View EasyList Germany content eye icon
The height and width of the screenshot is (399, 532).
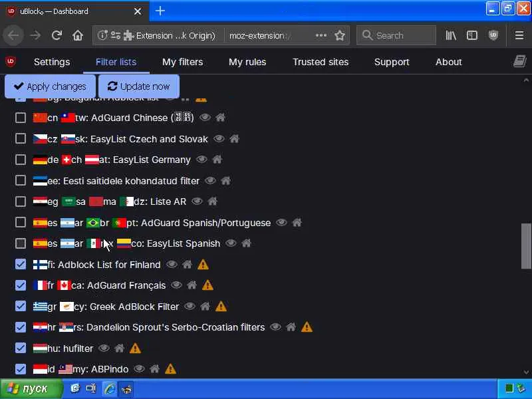coord(202,159)
